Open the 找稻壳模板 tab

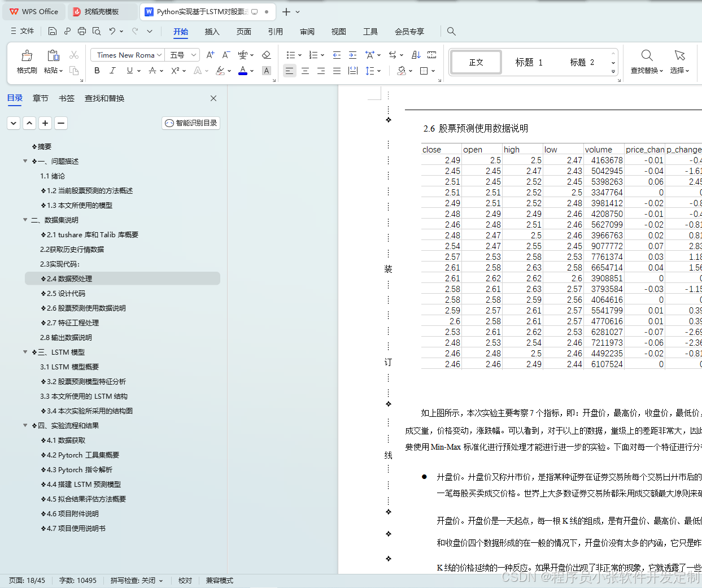point(102,11)
